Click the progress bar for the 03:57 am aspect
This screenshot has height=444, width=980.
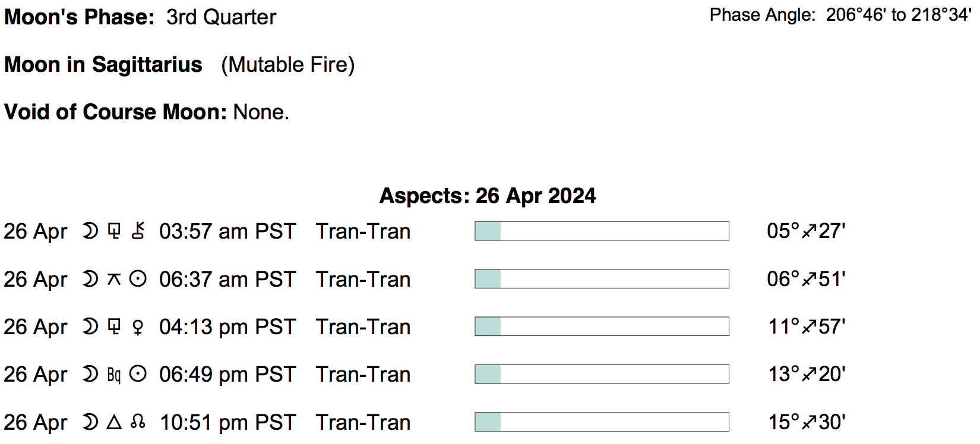(602, 231)
